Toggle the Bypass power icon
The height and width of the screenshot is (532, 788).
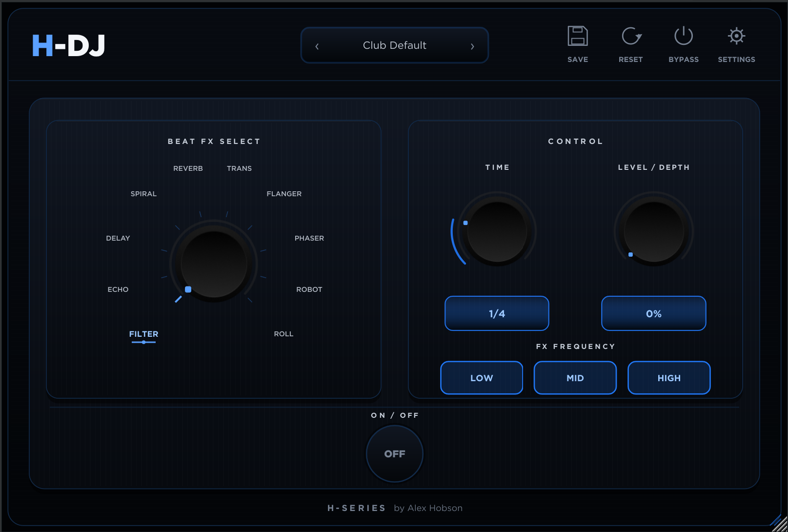pos(684,36)
